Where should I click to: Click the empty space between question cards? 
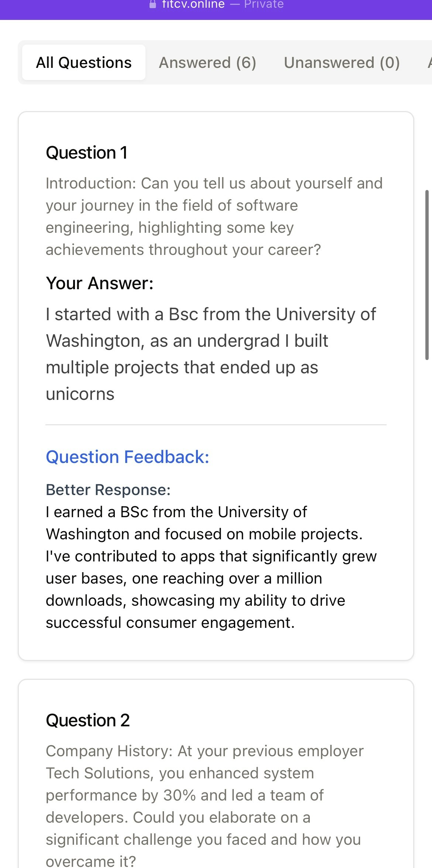coord(216,670)
